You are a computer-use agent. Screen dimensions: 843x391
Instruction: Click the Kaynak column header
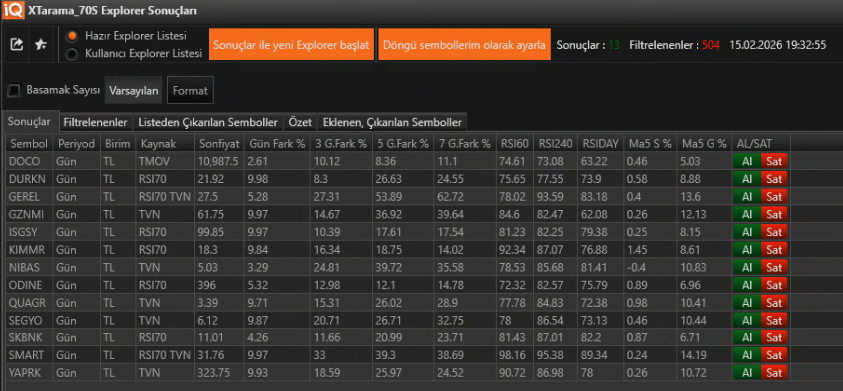point(165,144)
